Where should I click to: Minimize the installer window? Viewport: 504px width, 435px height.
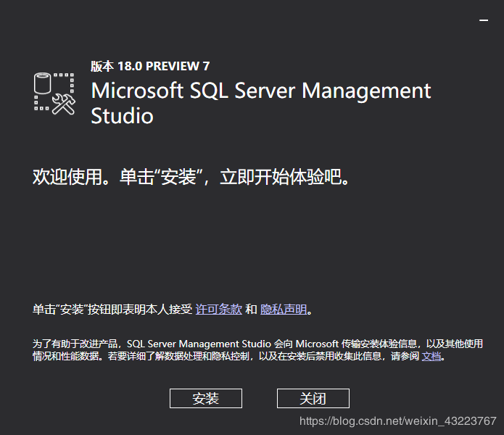point(484,20)
